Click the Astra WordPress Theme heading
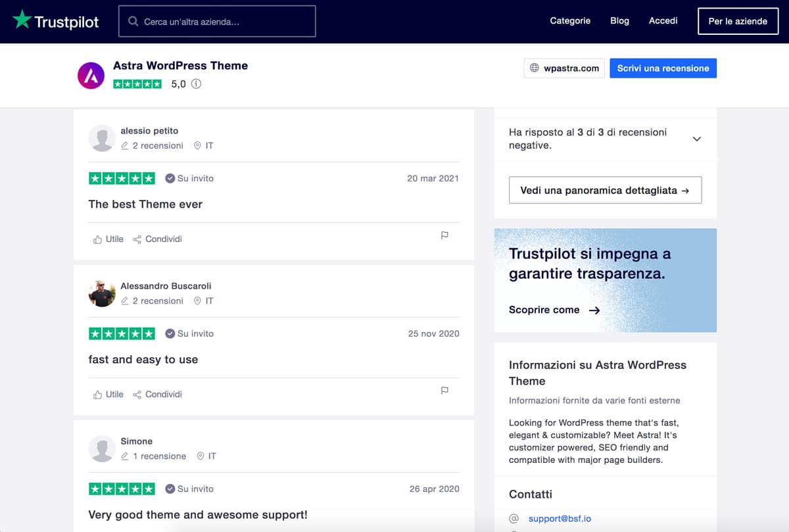Viewport: 789px width, 532px height. pyautogui.click(x=180, y=66)
